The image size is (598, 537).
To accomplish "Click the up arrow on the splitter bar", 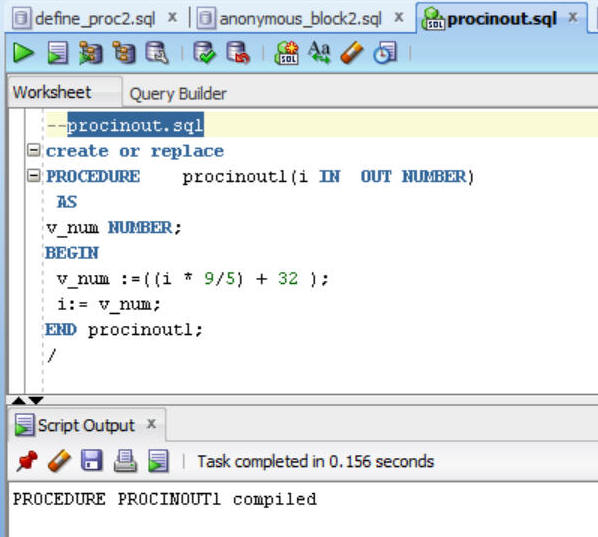I will [x=19, y=400].
